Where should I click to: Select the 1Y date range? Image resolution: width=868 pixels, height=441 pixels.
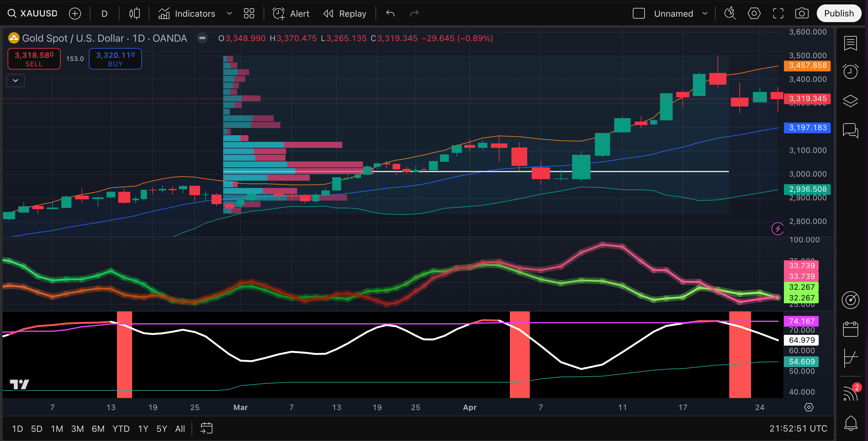(143, 429)
